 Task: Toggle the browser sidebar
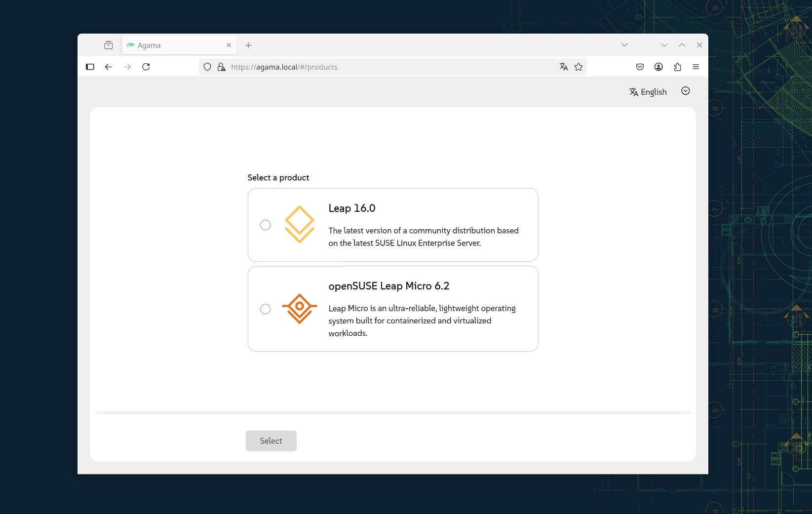[90, 67]
